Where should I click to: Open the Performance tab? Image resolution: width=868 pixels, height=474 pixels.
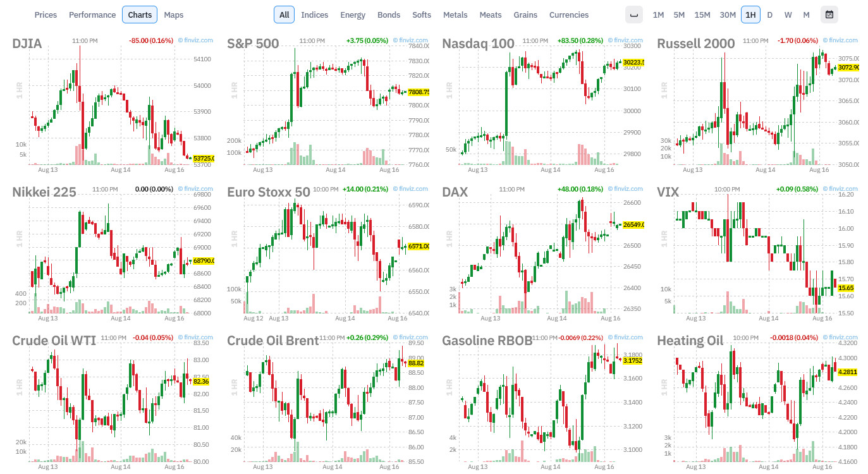pos(92,15)
